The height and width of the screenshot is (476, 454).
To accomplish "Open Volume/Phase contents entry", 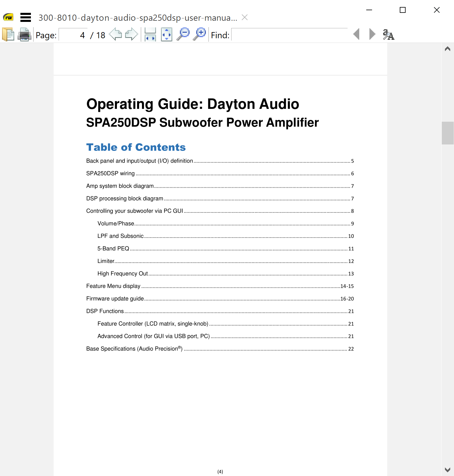I will coord(226,224).
